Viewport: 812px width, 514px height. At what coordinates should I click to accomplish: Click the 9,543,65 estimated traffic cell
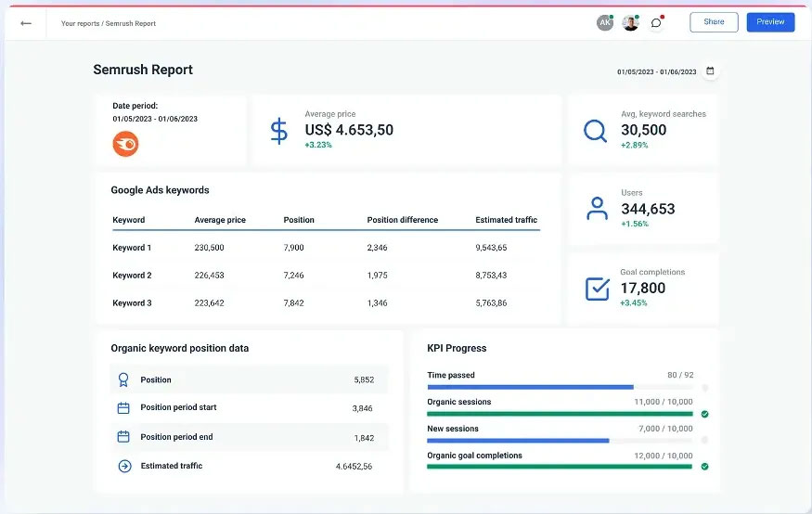[x=491, y=248]
